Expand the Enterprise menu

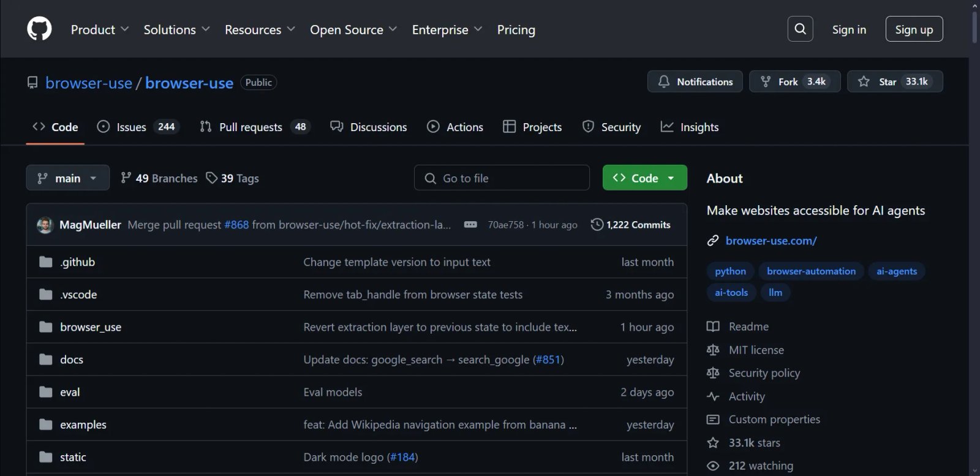click(447, 29)
